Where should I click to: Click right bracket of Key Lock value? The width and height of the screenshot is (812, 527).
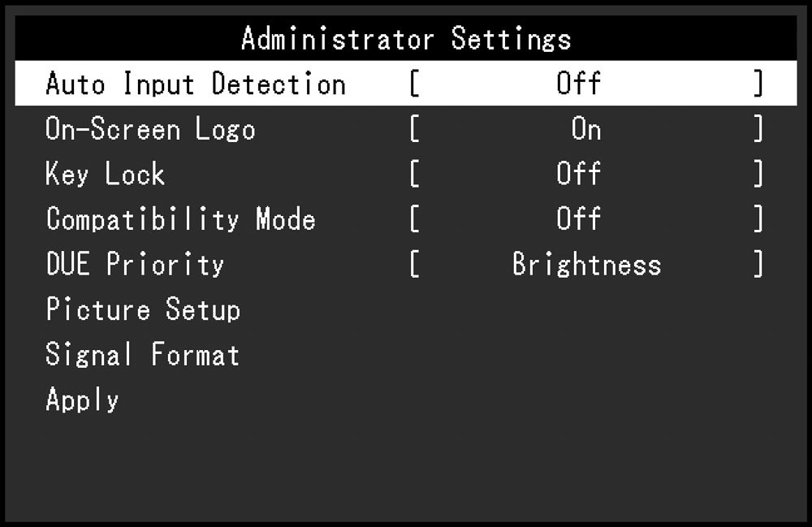[x=758, y=174]
